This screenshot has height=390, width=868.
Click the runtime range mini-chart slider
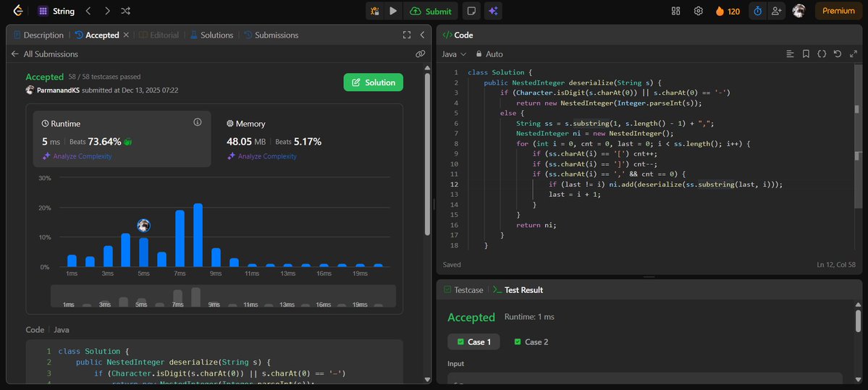tap(223, 296)
